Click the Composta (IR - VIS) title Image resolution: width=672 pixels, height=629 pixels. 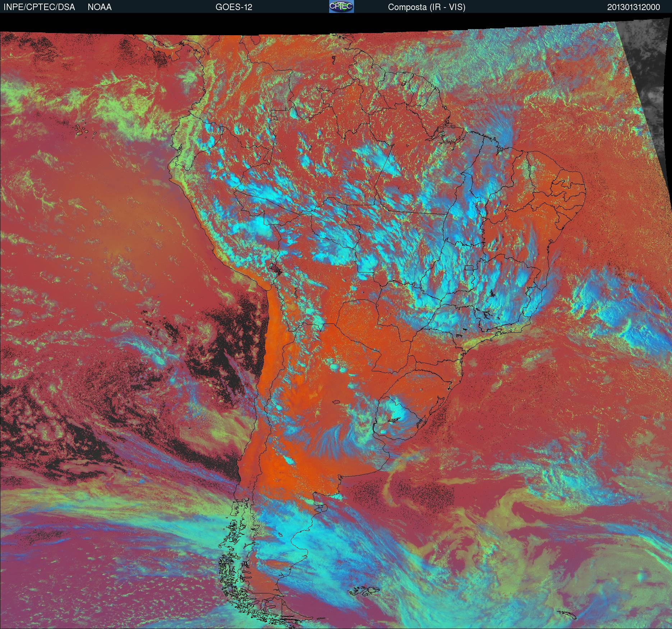pyautogui.click(x=427, y=7)
